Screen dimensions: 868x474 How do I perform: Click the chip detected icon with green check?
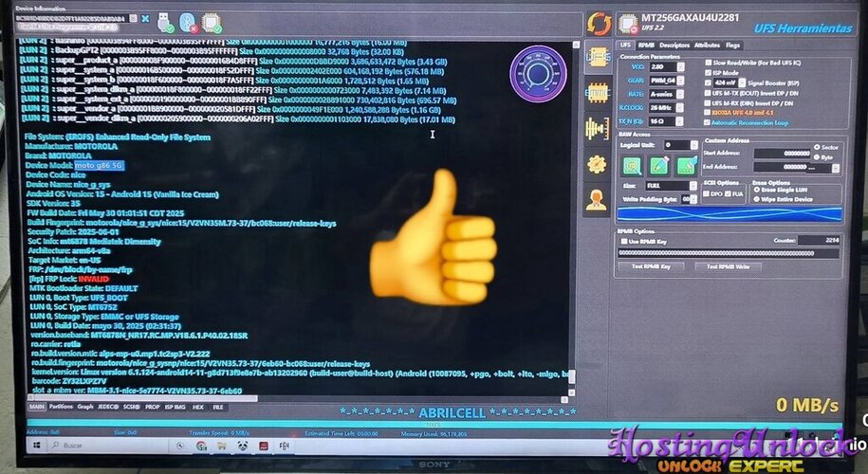pyautogui.click(x=212, y=24)
